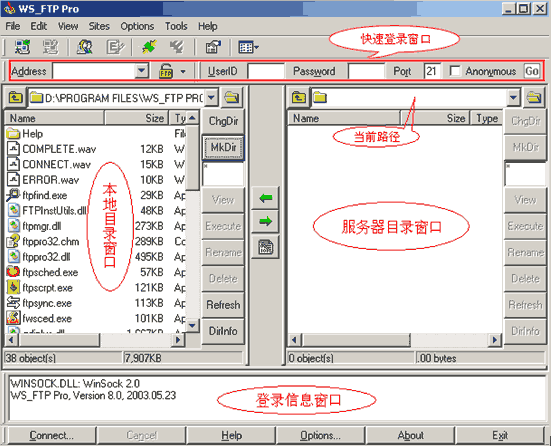Sort local list by Size column header
Viewport: 551px width, 446px height.
[136, 118]
